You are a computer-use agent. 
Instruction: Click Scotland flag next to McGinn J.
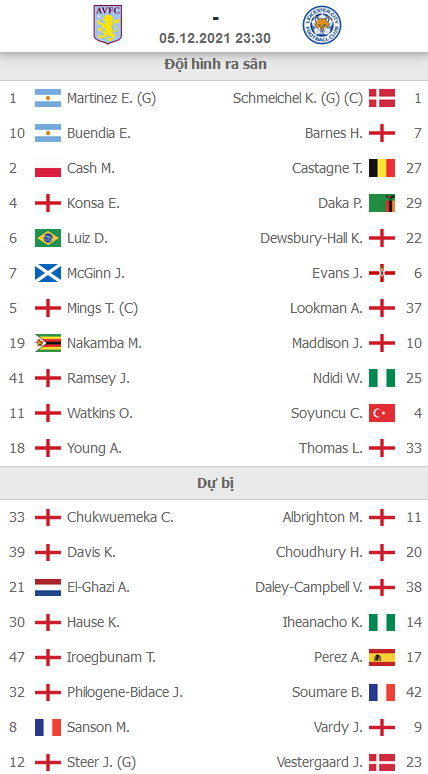(x=48, y=273)
